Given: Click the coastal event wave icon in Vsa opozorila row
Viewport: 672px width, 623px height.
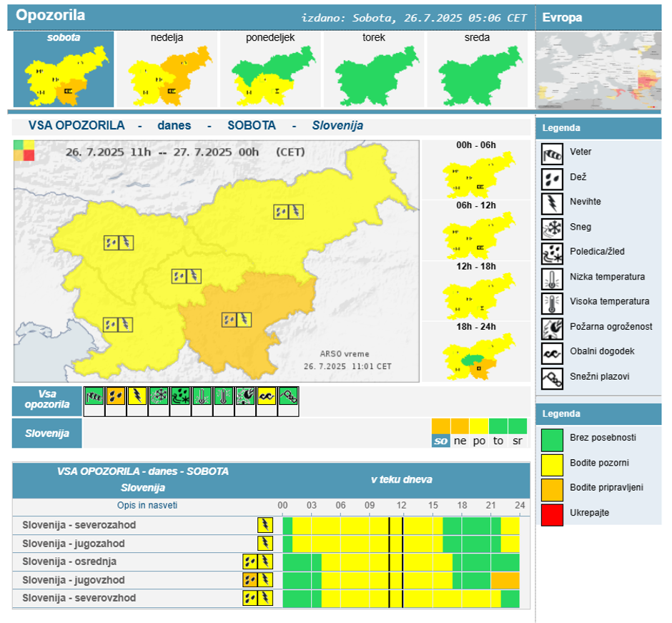Looking at the screenshot, I should 267,398.
